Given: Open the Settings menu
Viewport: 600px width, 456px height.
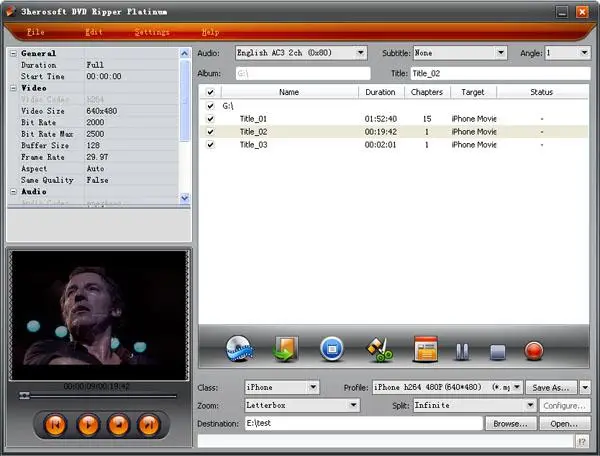Looking at the screenshot, I should [152, 32].
